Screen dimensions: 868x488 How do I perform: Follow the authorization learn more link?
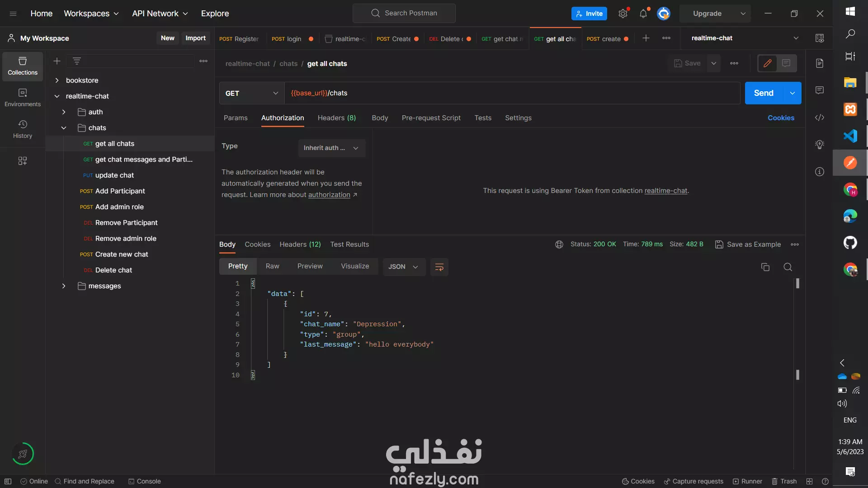(329, 195)
